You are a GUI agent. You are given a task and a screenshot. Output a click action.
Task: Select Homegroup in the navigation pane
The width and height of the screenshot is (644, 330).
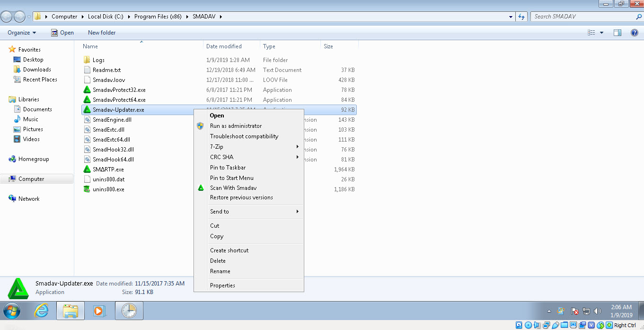[x=34, y=159]
